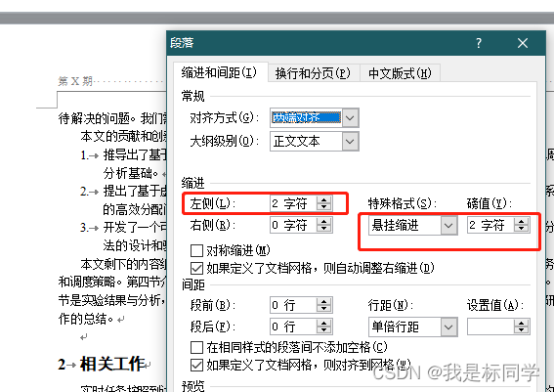The image size is (554, 392).
Task: Enable the 对称缩进 checkbox
Action: point(196,250)
